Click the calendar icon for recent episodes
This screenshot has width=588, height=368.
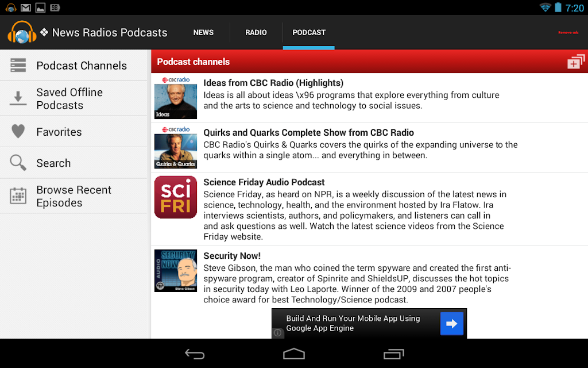click(x=18, y=195)
